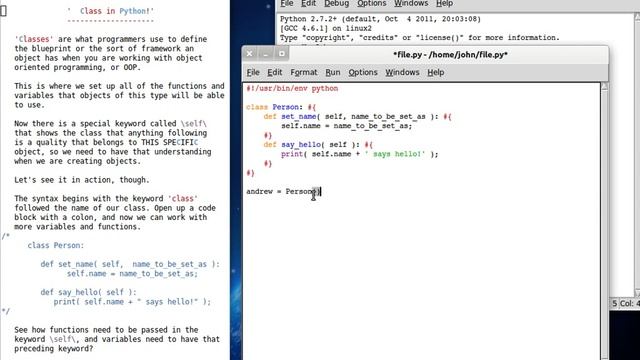Open Help menu in Python shell window
The width and height of the screenshot is (640, 360).
(x=444, y=3)
